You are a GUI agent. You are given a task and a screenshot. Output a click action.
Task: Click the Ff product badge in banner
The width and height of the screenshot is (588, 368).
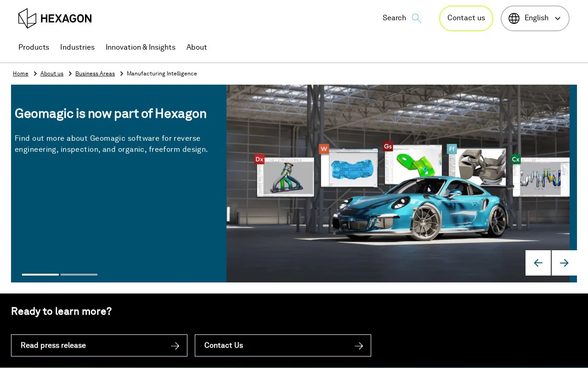(x=452, y=149)
